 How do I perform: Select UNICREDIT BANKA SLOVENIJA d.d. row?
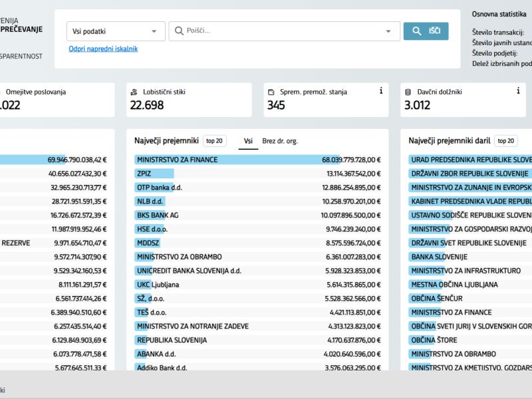click(189, 271)
